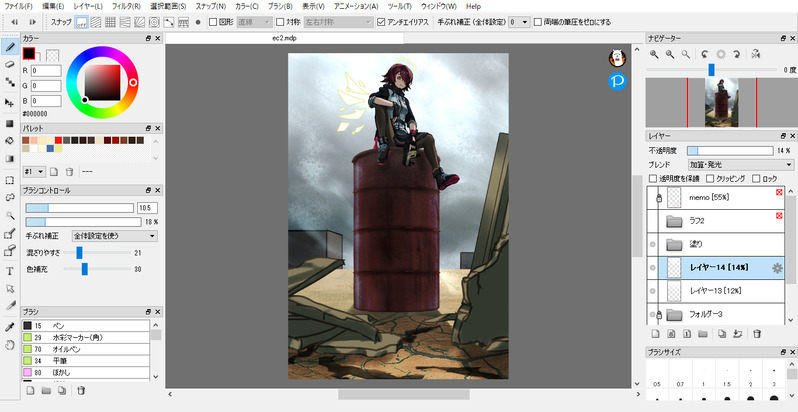Image resolution: width=798 pixels, height=412 pixels.
Task: Toggle visibility of レイヤー13 layer
Action: [652, 290]
